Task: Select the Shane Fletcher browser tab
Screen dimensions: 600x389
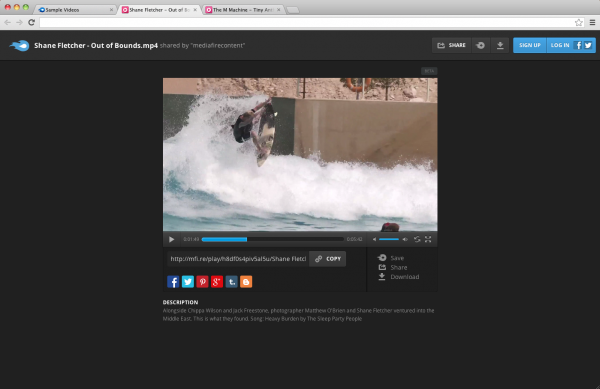Action: 159,10
